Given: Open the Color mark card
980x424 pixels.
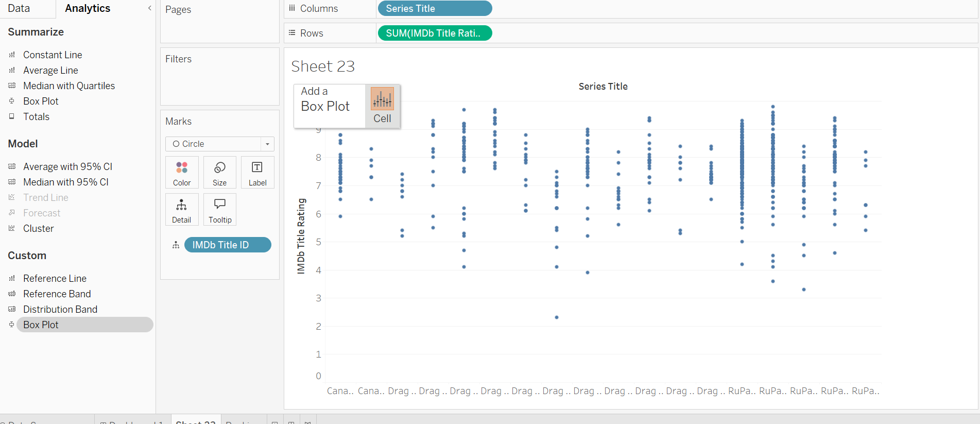Looking at the screenshot, I should [182, 172].
